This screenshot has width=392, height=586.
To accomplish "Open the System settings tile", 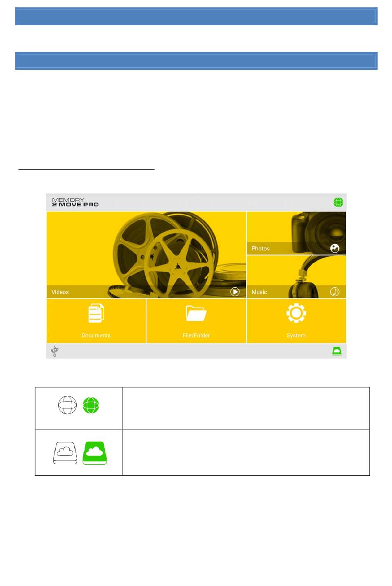I will tap(296, 321).
